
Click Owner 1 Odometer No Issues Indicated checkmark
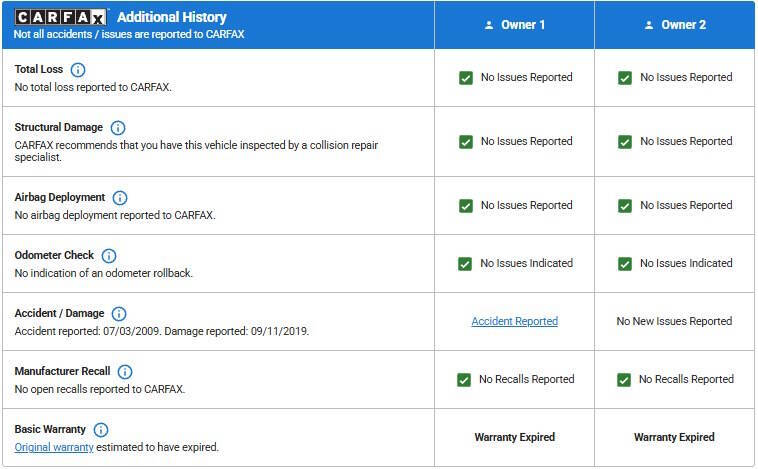click(x=466, y=264)
